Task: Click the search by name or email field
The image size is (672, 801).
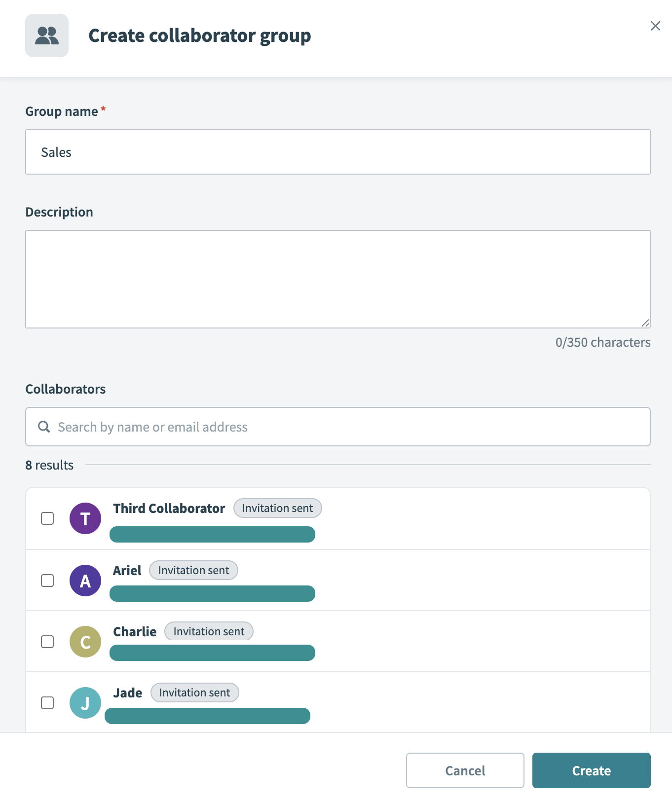Action: (338, 426)
